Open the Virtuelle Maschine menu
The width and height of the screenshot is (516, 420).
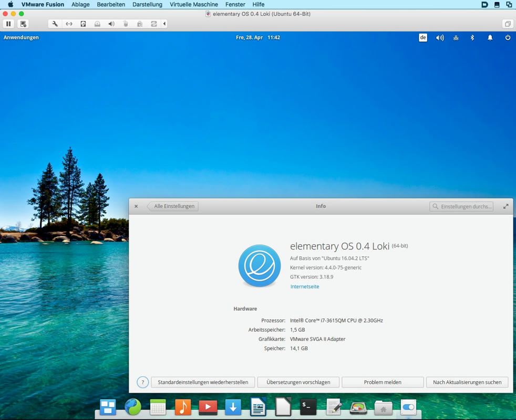click(193, 4)
